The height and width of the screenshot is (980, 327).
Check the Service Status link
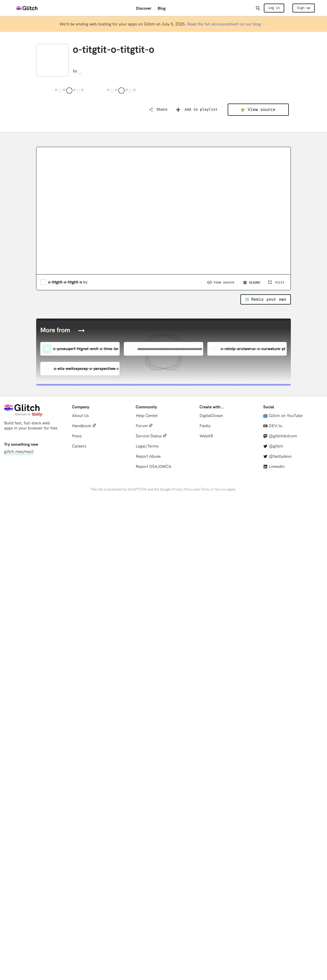click(151, 436)
